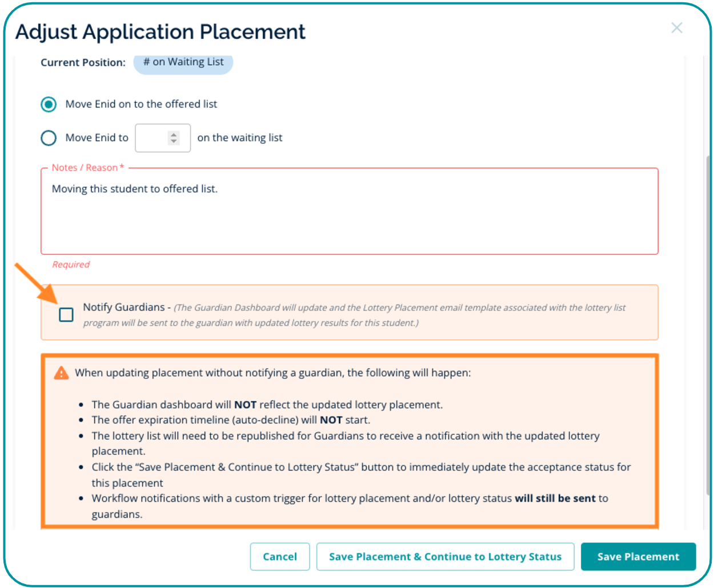Enable the Notify Guardians checkbox
The image size is (714, 588).
(66, 315)
